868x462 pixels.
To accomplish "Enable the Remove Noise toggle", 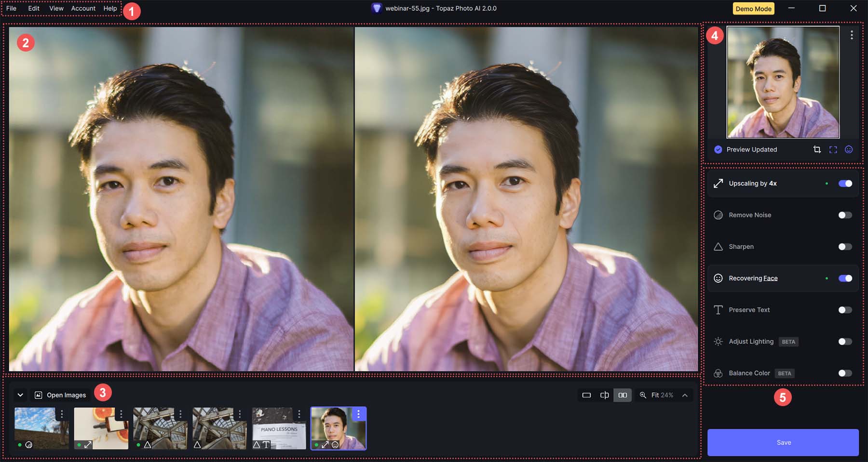I will pyautogui.click(x=845, y=215).
